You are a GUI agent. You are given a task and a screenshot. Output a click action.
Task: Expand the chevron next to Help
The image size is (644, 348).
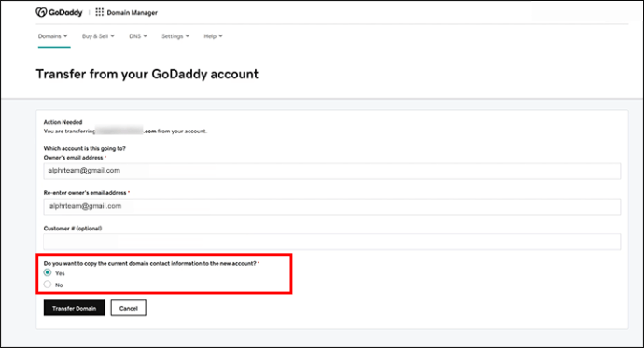(220, 36)
